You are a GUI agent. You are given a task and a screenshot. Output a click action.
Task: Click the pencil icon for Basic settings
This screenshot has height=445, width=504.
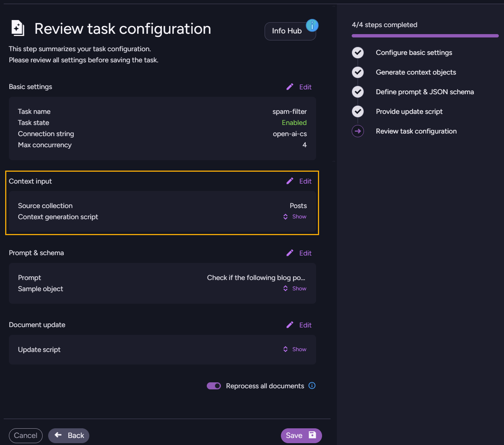290,87
